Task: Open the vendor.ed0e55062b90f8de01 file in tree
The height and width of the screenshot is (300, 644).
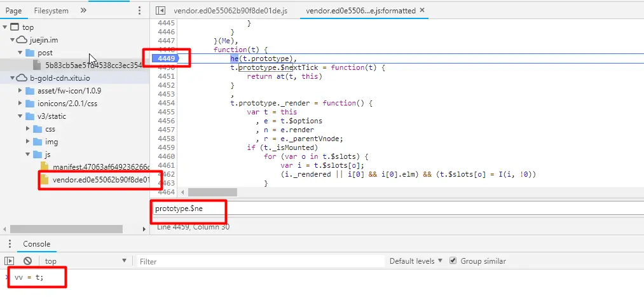Action: (x=101, y=180)
